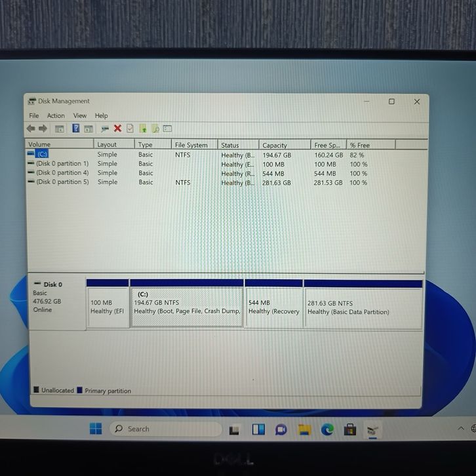This screenshot has width=476, height=476.
Task: Click the blue Help icon in the toolbar
Action: tap(76, 129)
